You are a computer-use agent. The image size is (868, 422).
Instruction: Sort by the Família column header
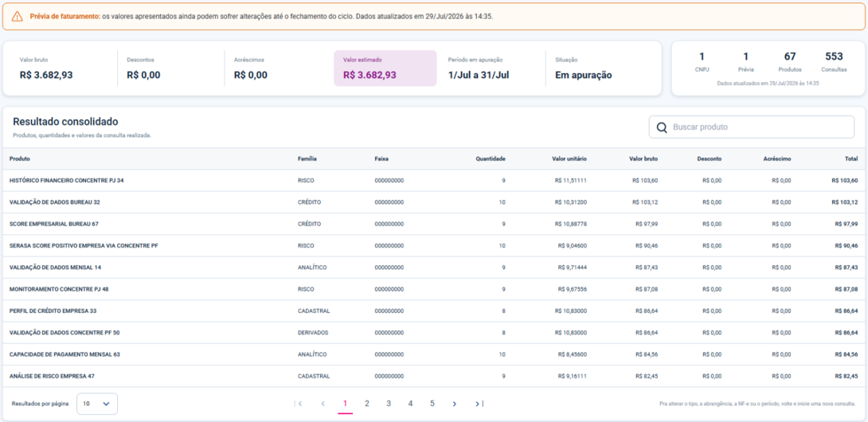pyautogui.click(x=307, y=159)
